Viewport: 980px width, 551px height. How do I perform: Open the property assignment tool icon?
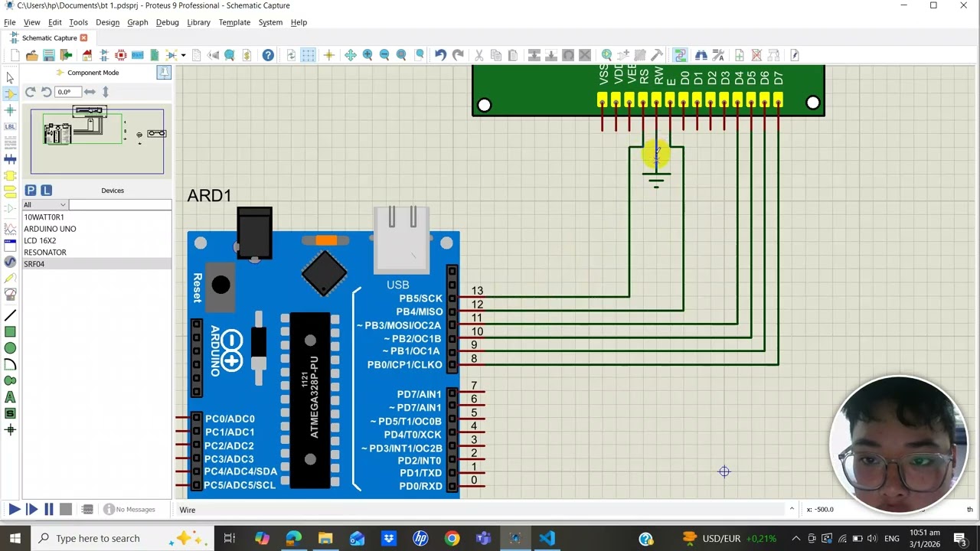[718, 55]
